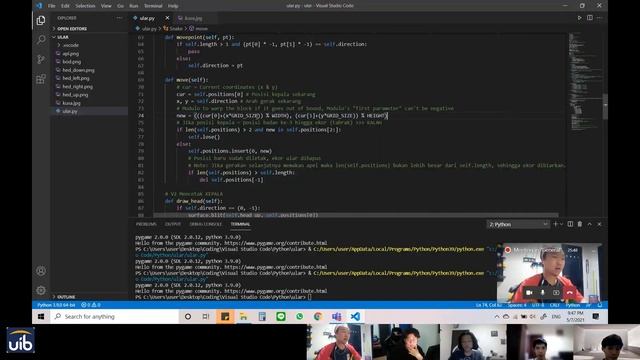Open the Help menu
640x360 pixels.
click(173, 6)
